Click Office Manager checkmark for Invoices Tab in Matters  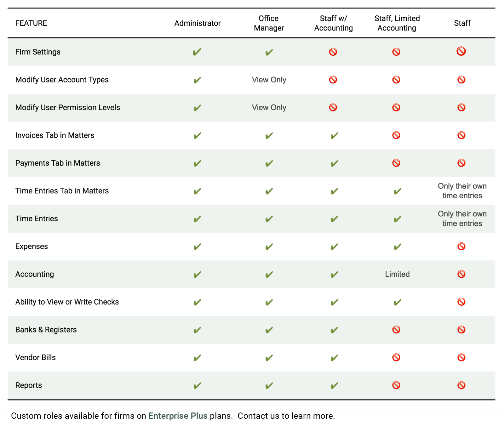point(269,136)
